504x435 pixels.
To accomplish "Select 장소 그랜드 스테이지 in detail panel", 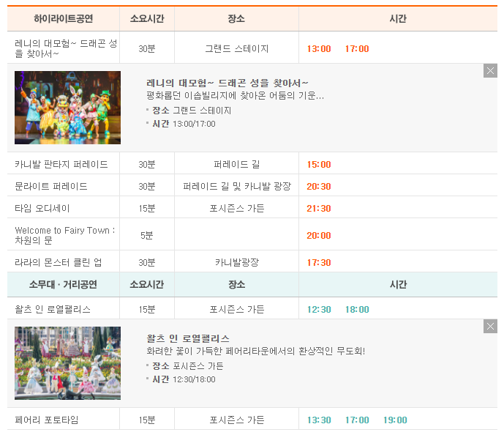I will coord(192,111).
